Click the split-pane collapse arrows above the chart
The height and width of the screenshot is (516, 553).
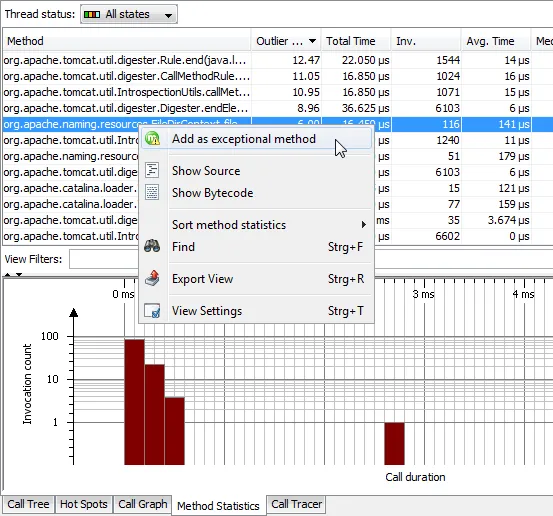tap(13, 274)
